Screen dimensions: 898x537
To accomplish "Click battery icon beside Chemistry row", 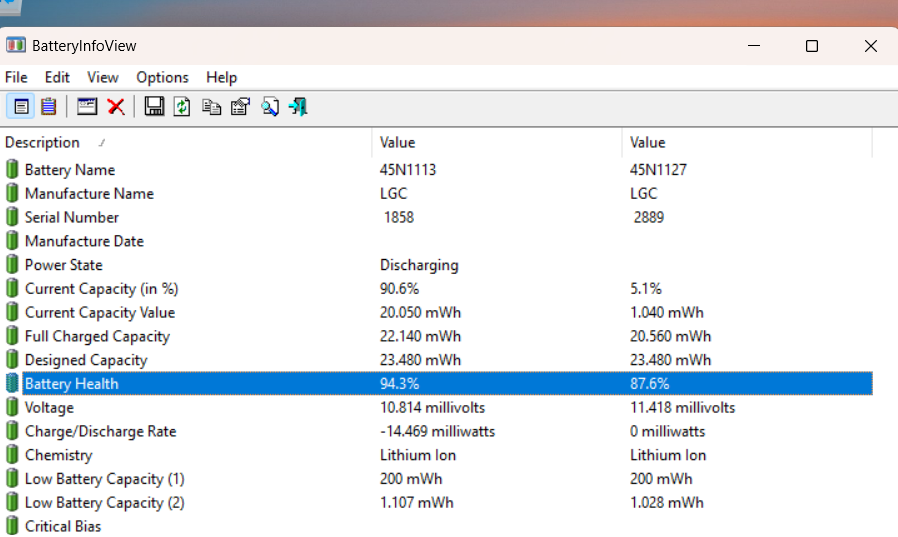I will (12, 455).
